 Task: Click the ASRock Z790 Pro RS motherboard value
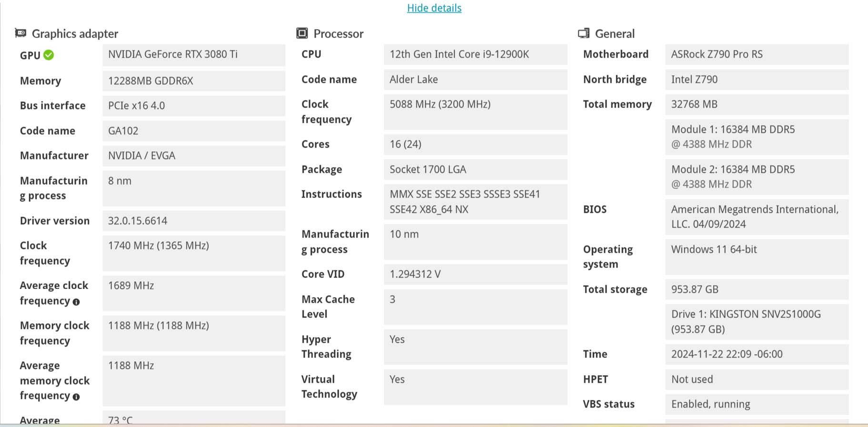click(x=757, y=54)
